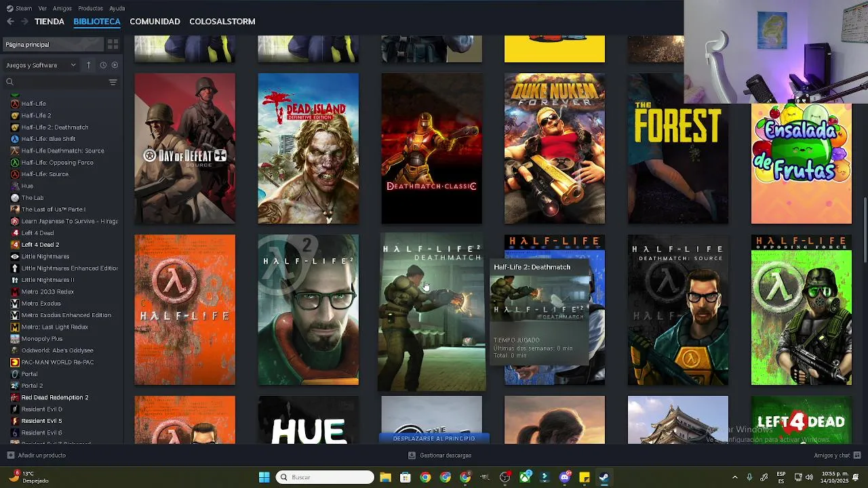Switch to the BIBLIOTECA tab
Screen dimensions: 868x488
[97, 22]
